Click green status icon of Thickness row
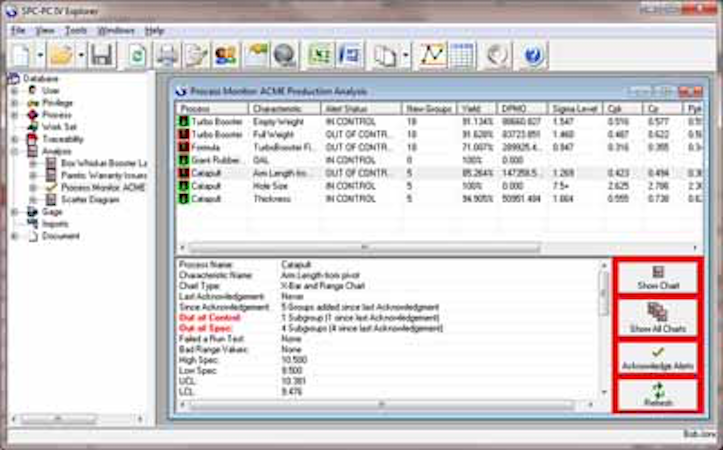 tap(184, 199)
